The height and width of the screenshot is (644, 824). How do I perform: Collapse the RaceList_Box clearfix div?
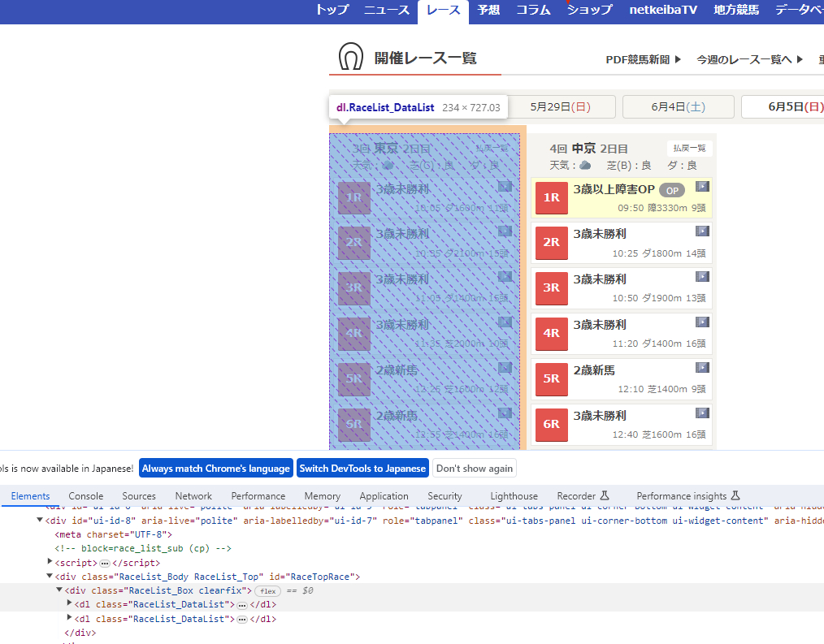coord(59,590)
